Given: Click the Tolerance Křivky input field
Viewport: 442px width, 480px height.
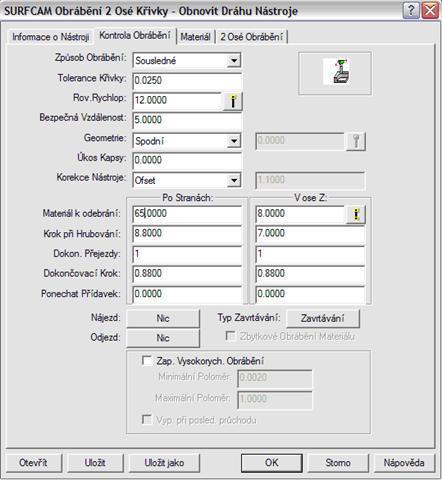Looking at the screenshot, I should [187, 81].
